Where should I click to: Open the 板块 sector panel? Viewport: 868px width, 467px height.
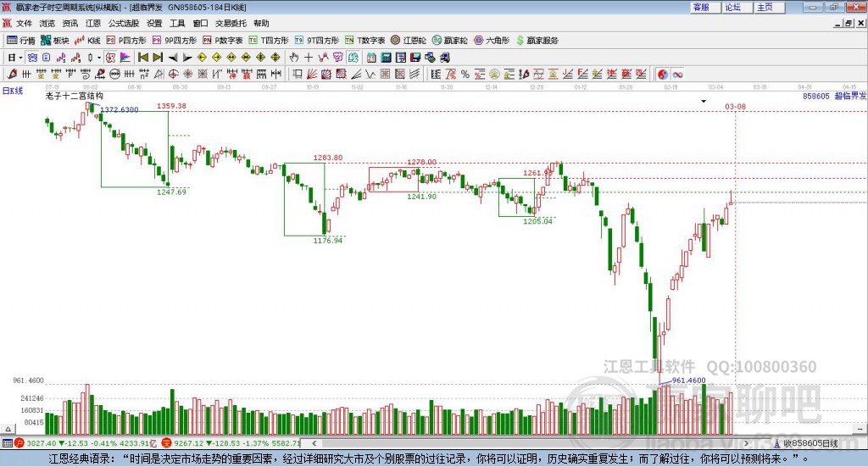coord(54,41)
